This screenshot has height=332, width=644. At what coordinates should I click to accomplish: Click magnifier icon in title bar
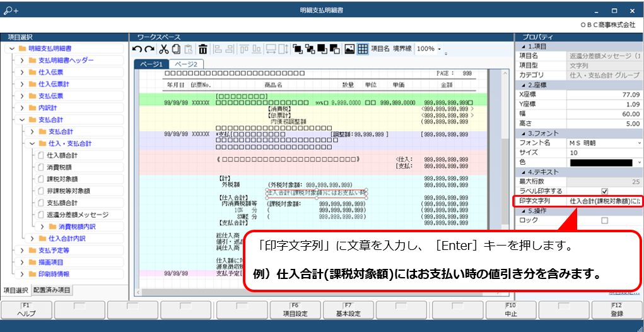pyautogui.click(x=11, y=11)
